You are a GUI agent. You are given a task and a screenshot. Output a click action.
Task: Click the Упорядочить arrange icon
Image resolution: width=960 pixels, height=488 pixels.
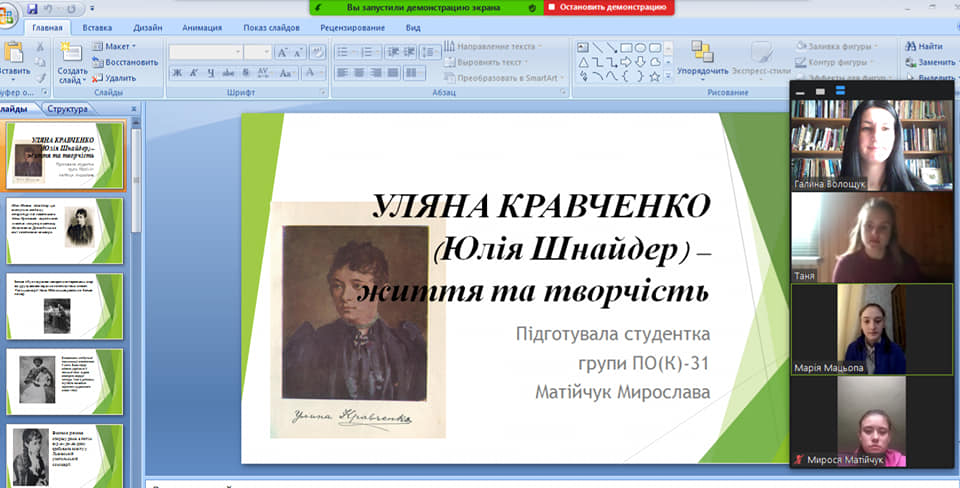702,51
